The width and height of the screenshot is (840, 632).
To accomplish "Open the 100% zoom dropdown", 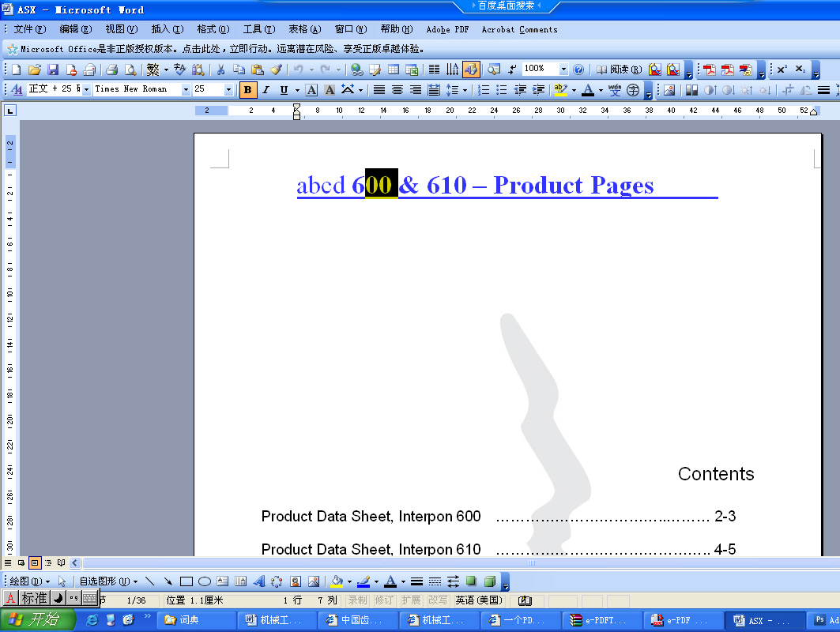I will tap(563, 69).
